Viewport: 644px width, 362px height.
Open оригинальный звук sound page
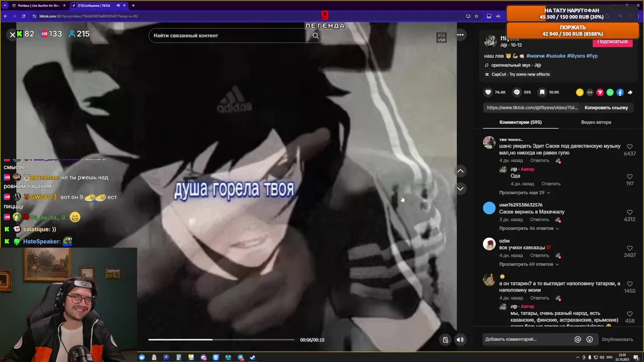click(516, 65)
